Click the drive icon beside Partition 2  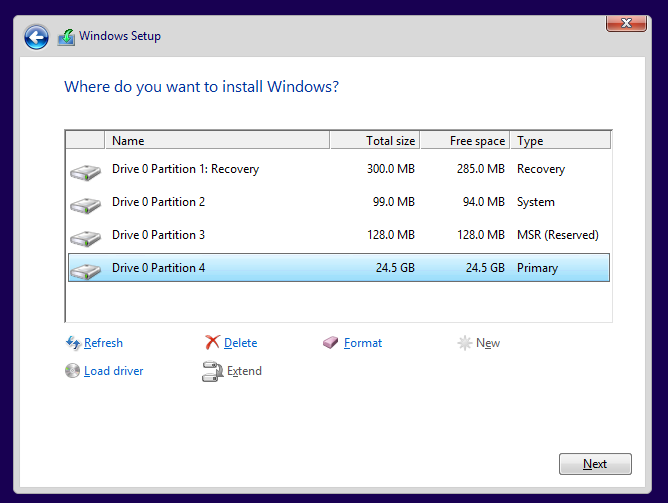click(x=85, y=205)
